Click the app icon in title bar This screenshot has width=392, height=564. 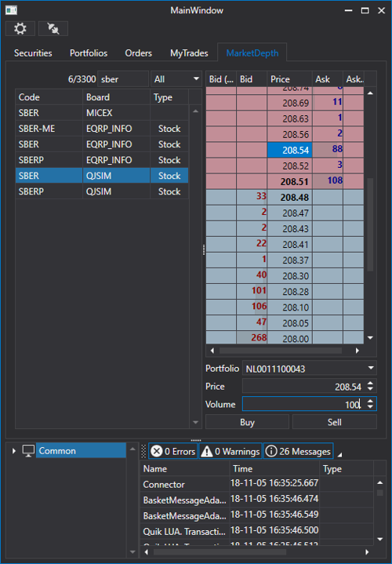(11, 10)
